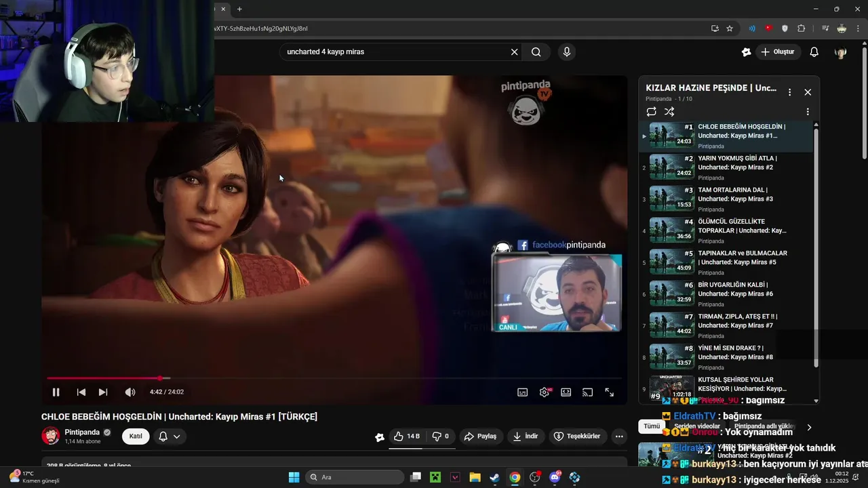The height and width of the screenshot is (488, 868).
Task: Switch to theater mode
Action: pyautogui.click(x=566, y=392)
